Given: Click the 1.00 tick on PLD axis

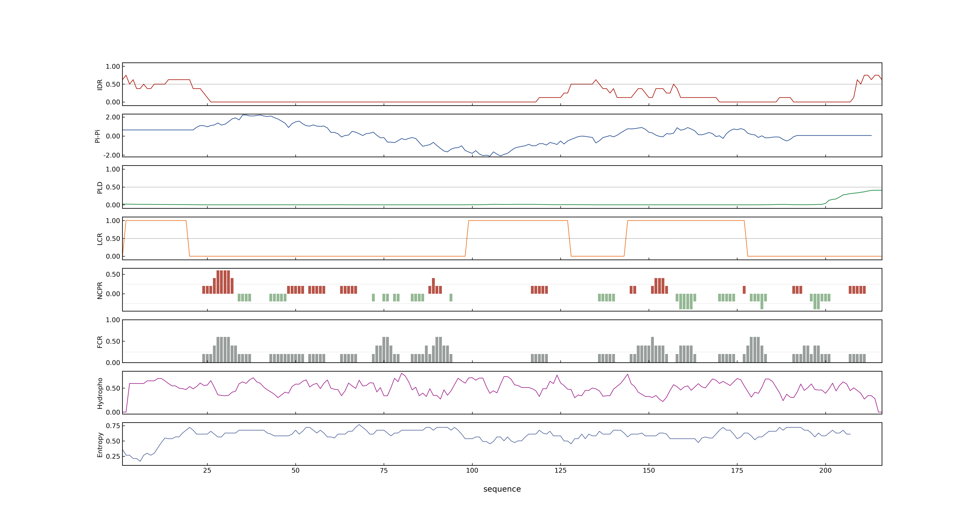Looking at the screenshot, I should click(113, 169).
